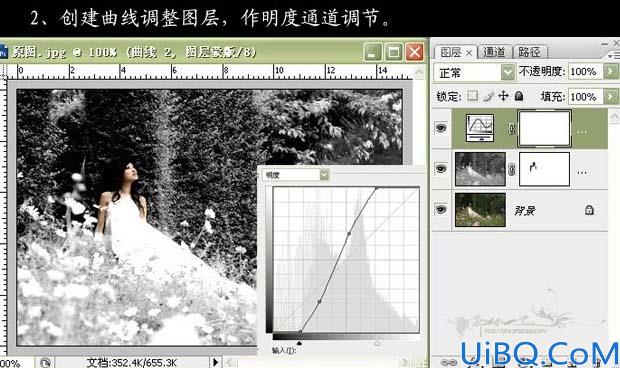Open the Layers panel options menu icon
The image size is (620, 368).
pyautogui.click(x=615, y=55)
